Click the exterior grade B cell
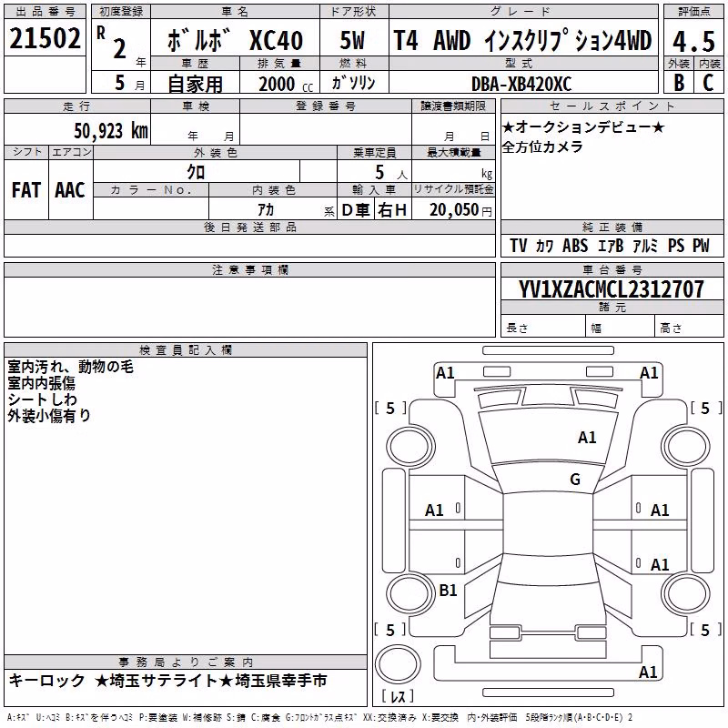Viewport: 728px width, 728px height. pyautogui.click(x=679, y=83)
